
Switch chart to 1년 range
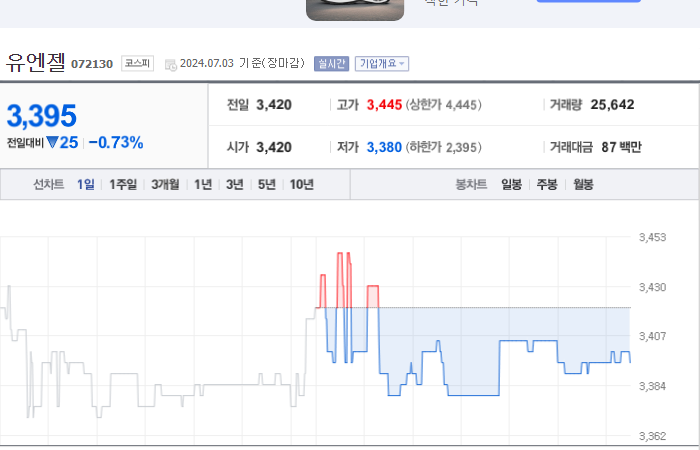[203, 184]
